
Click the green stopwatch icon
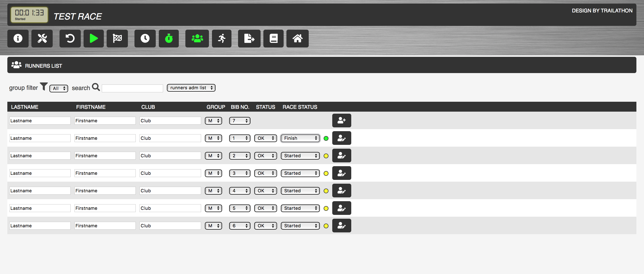click(169, 39)
